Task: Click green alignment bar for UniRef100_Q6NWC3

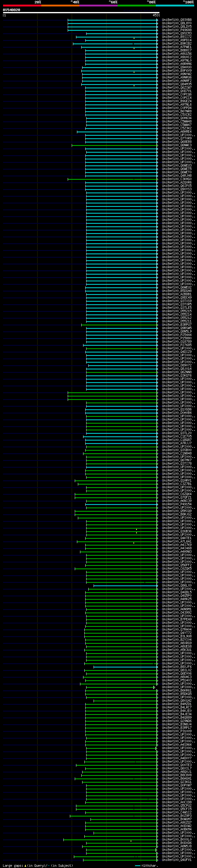Action: pos(115,145)
